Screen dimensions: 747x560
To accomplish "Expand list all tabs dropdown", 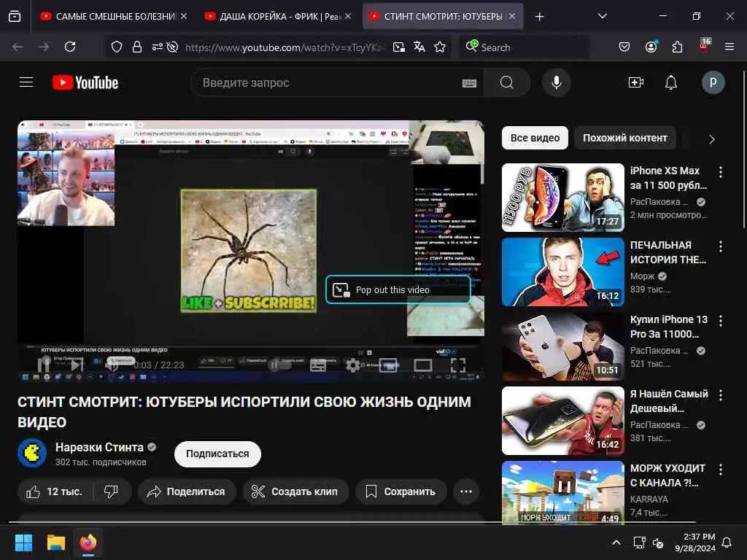I will pos(602,16).
